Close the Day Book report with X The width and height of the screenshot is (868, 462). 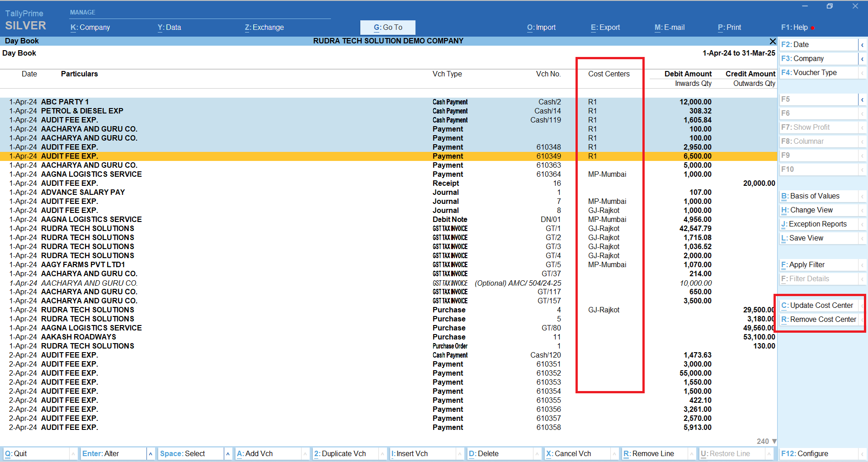point(773,41)
